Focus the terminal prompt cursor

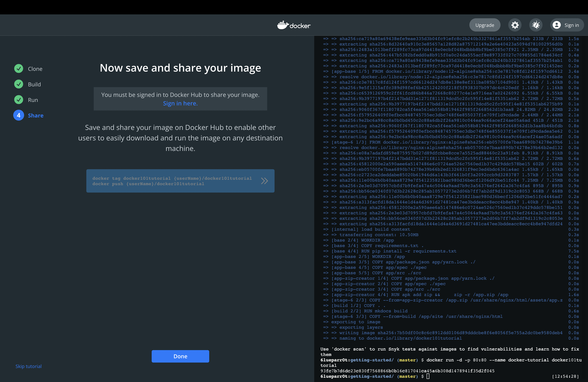click(428, 376)
